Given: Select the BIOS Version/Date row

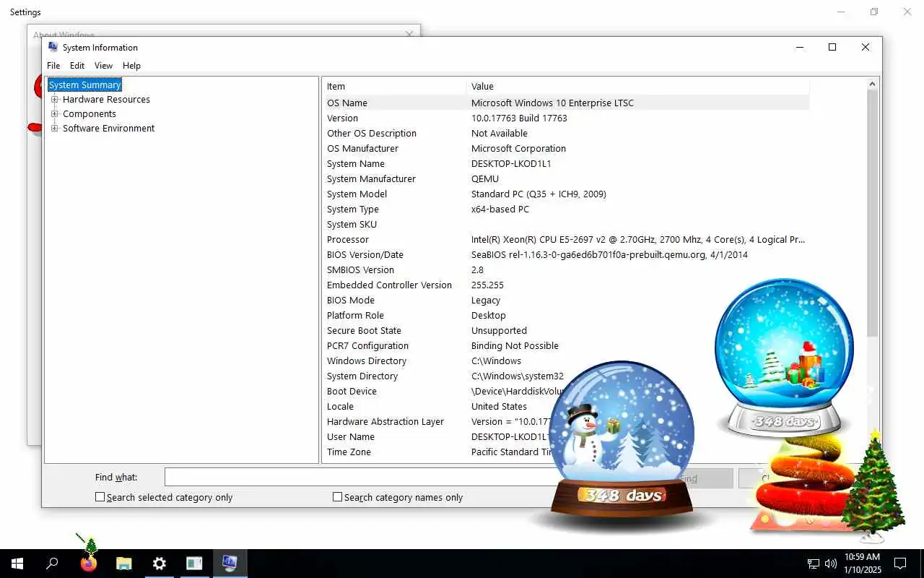Looking at the screenshot, I should (x=566, y=255).
